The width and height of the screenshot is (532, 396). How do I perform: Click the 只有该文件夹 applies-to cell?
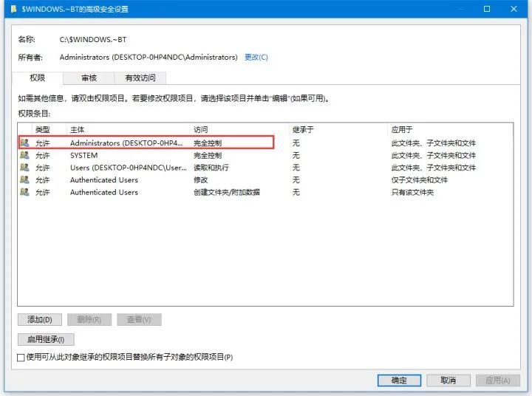pos(412,192)
